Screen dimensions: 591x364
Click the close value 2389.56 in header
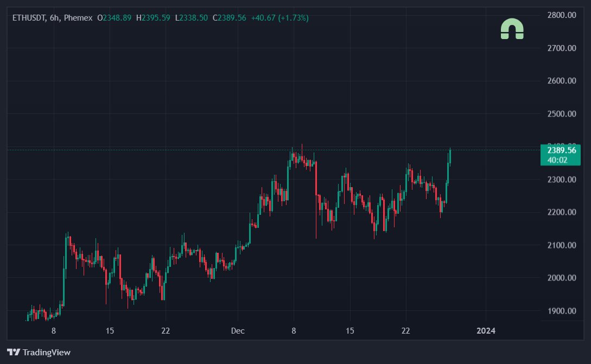232,18
